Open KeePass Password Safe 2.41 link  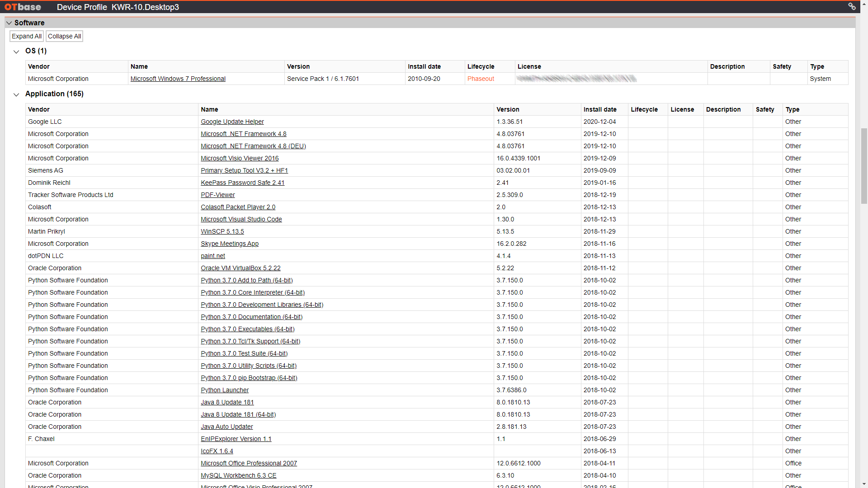coord(243,183)
